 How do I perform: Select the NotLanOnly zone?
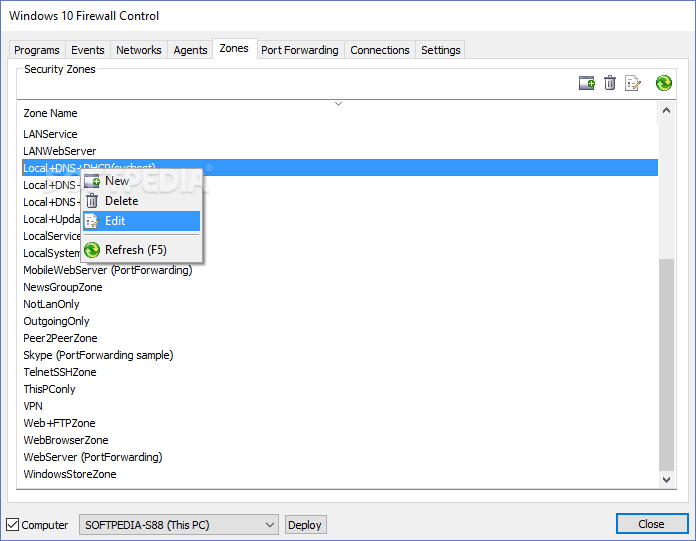[51, 304]
